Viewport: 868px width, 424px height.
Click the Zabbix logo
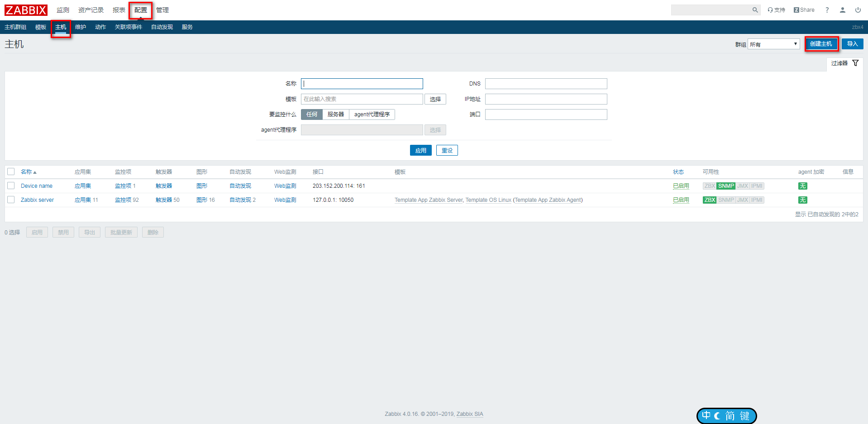tap(26, 10)
